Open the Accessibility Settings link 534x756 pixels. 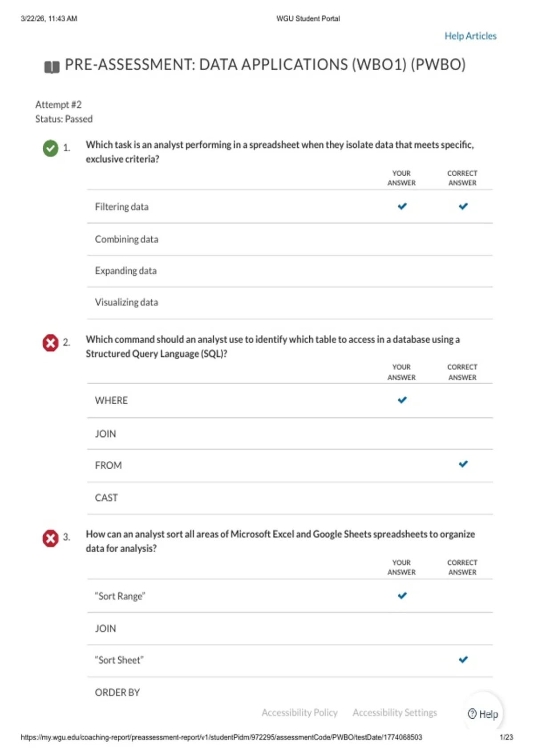coord(395,712)
